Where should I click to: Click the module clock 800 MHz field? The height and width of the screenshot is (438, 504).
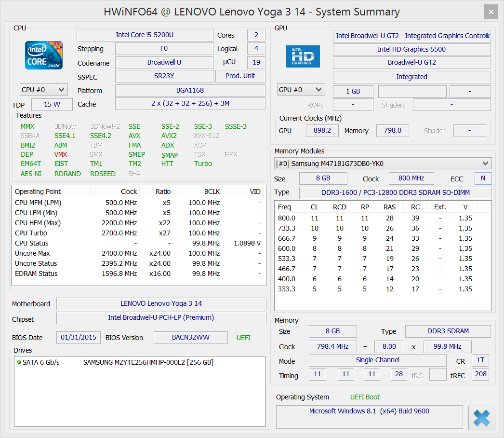411,178
